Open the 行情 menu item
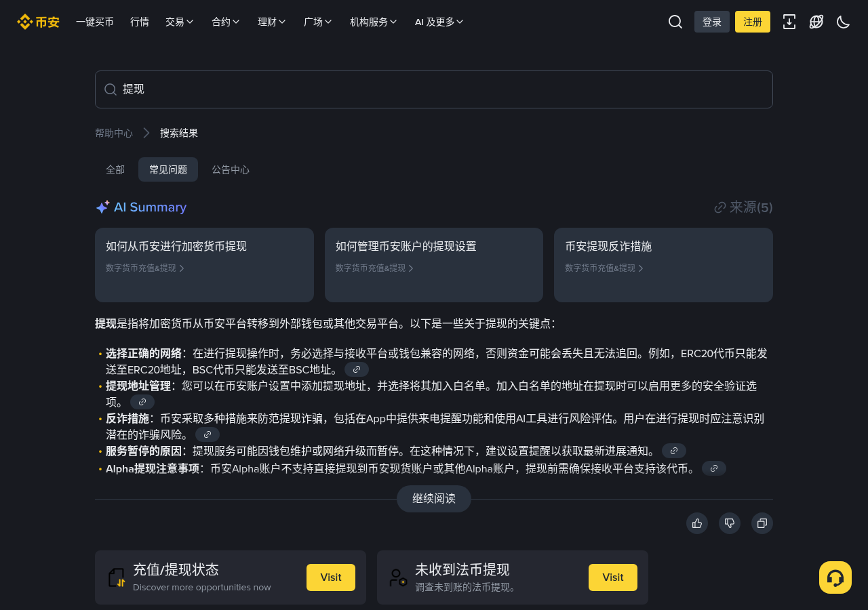The width and height of the screenshot is (868, 610). pyautogui.click(x=140, y=22)
